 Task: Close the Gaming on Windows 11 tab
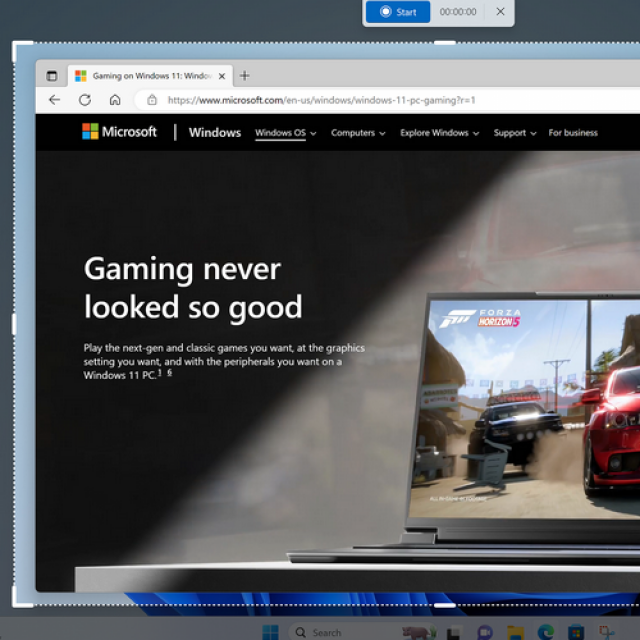pyautogui.click(x=222, y=76)
